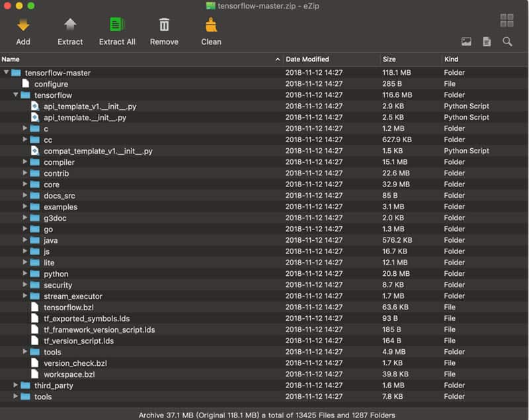
Task: Click the Clean broom icon
Action: tap(211, 26)
